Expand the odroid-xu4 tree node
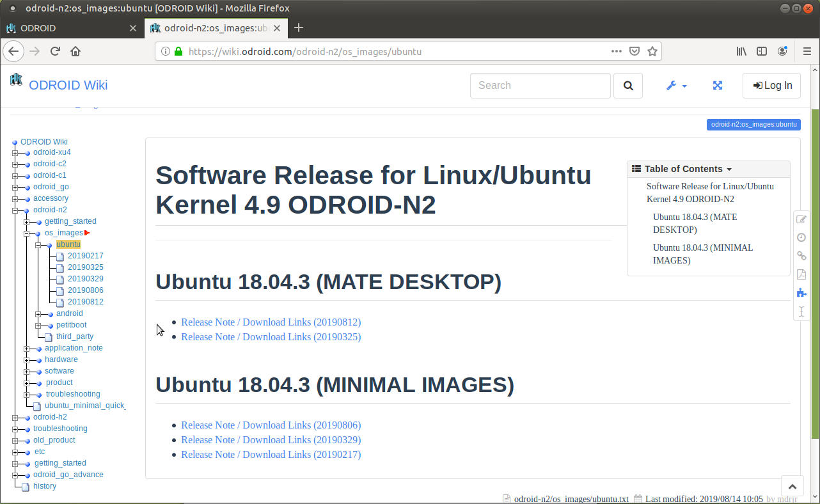 [x=15, y=153]
